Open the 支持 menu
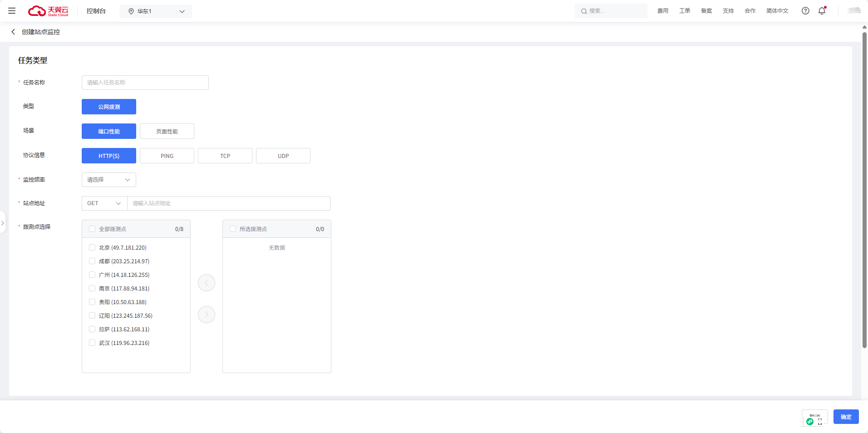The image size is (868, 433). (x=728, y=11)
